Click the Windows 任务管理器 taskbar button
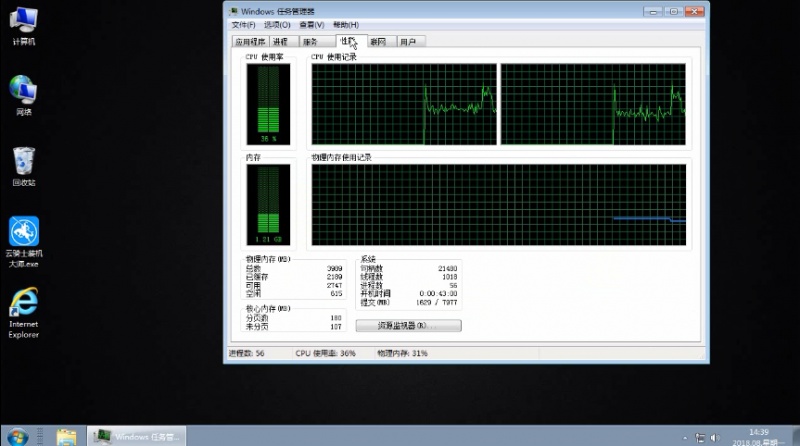Screen dimensions: 800x446 [136, 437]
